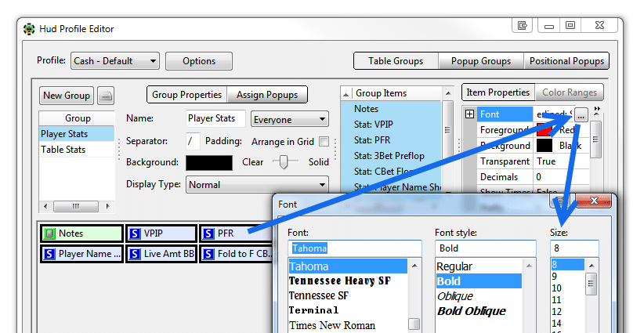Click the Notes item green icon
Screen dimensions: 644x333
click(x=49, y=233)
